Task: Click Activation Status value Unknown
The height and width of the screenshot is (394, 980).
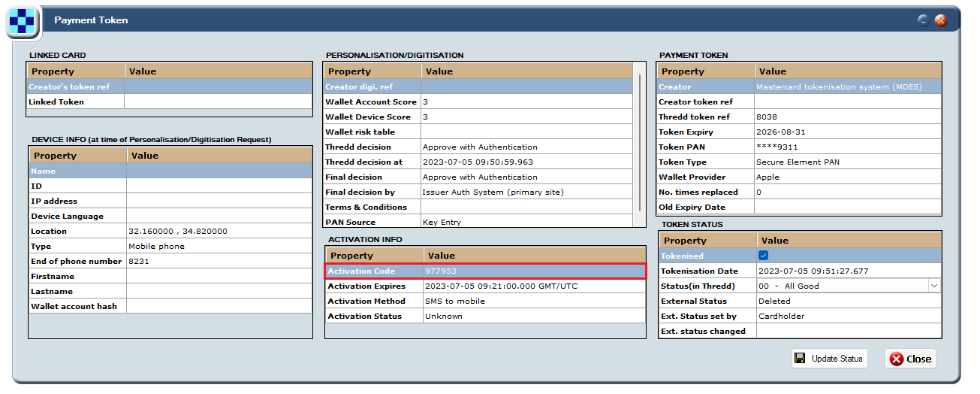Action: [444, 316]
